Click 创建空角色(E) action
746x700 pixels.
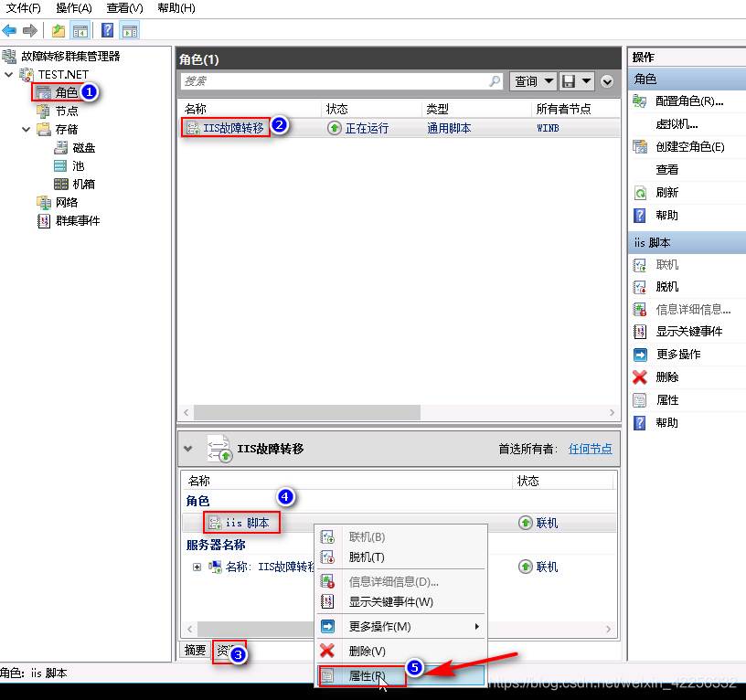pyautogui.click(x=690, y=146)
